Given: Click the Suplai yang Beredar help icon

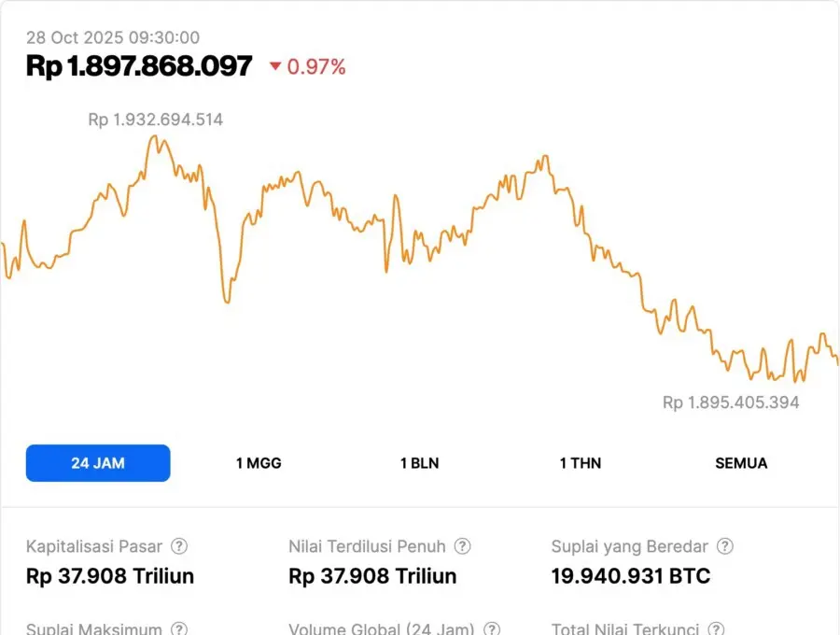Looking at the screenshot, I should pos(724,546).
